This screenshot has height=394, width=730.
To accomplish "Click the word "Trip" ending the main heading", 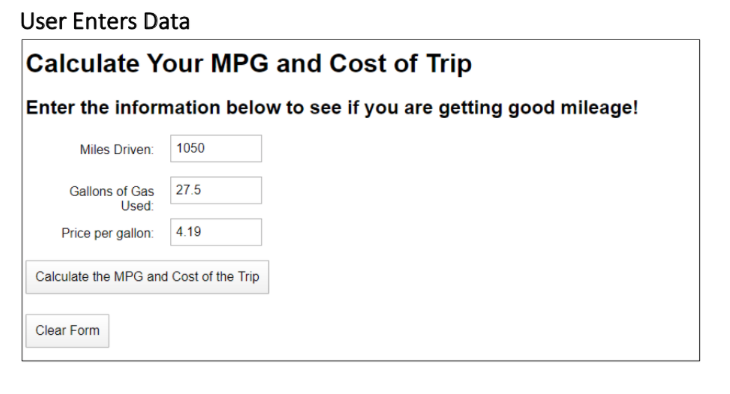I will [449, 64].
